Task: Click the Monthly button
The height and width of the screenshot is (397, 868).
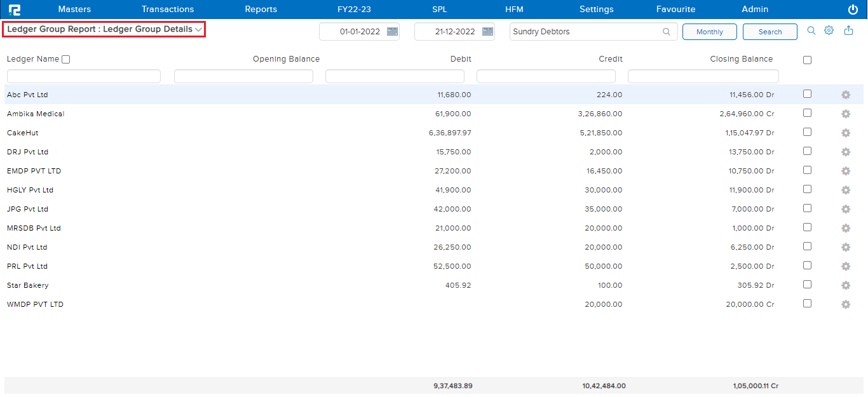Action: click(x=709, y=32)
